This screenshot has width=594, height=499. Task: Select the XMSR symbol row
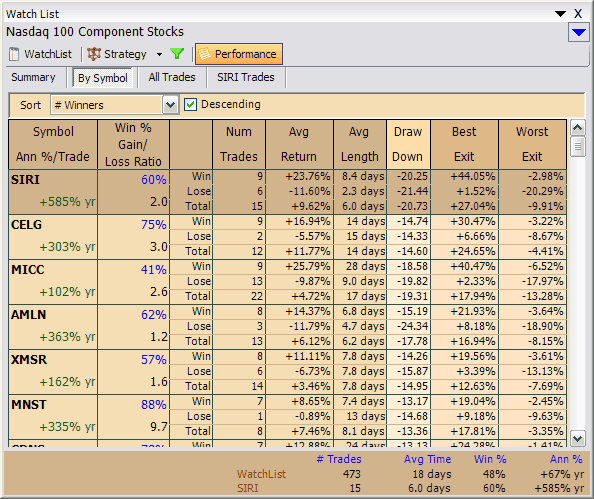coord(288,372)
